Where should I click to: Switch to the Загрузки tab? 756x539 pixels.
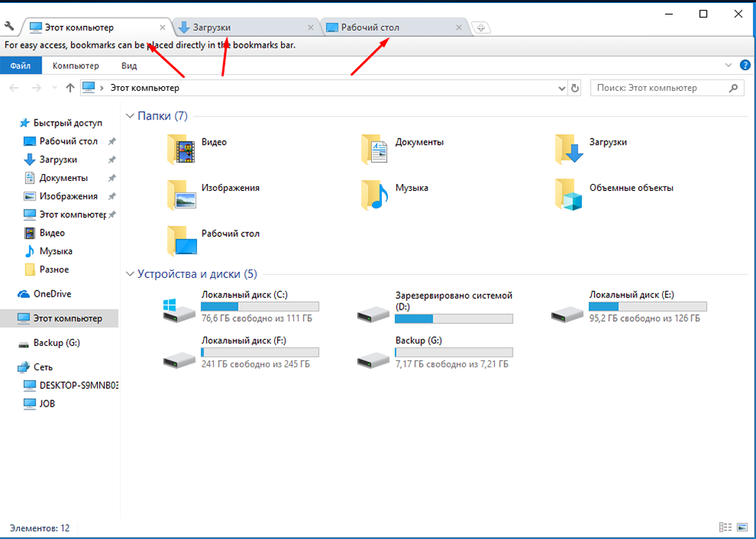239,28
